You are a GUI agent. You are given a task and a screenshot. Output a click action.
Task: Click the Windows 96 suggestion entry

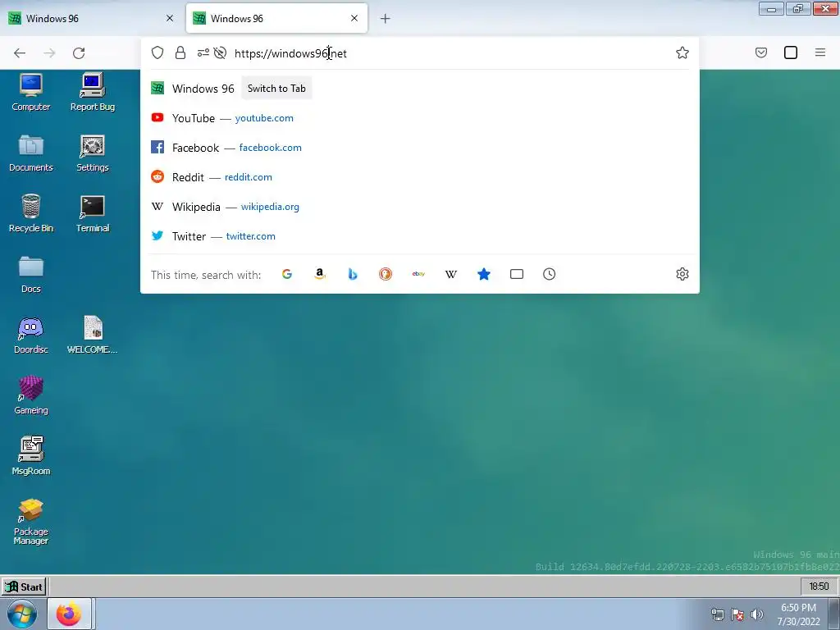419,89
